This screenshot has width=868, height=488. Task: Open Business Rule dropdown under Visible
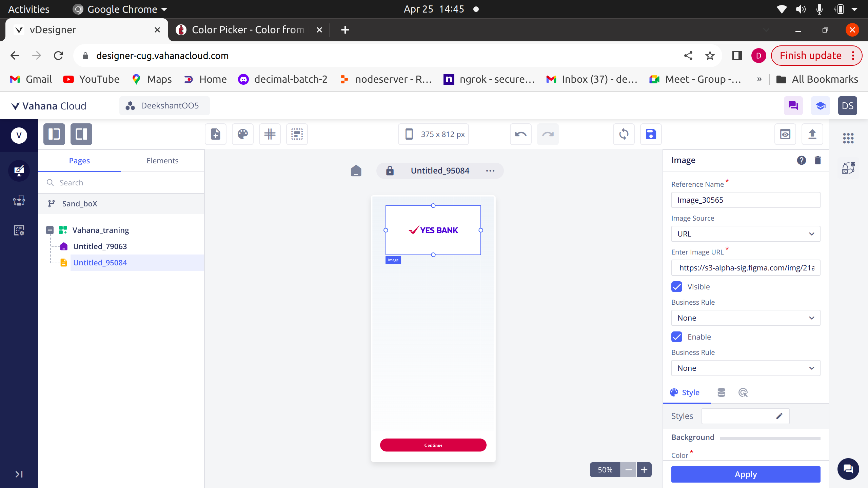click(746, 318)
